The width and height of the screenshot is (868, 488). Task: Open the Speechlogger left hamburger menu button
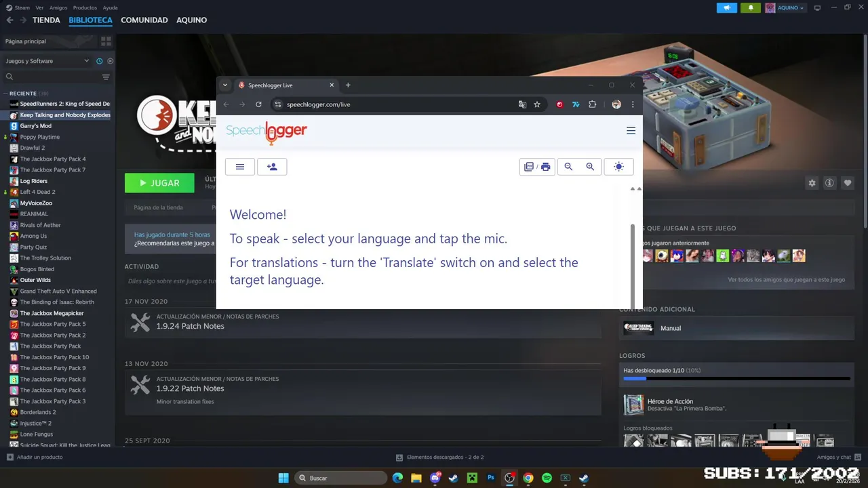point(240,167)
